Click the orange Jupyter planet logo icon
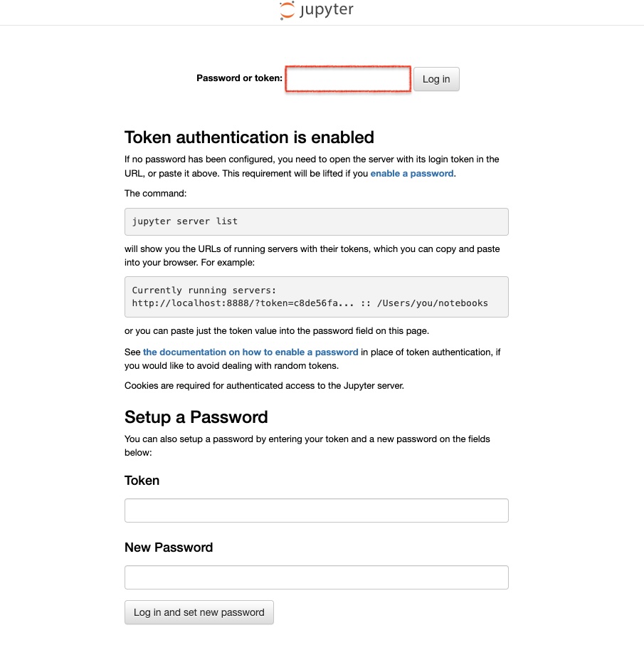 coord(287,10)
